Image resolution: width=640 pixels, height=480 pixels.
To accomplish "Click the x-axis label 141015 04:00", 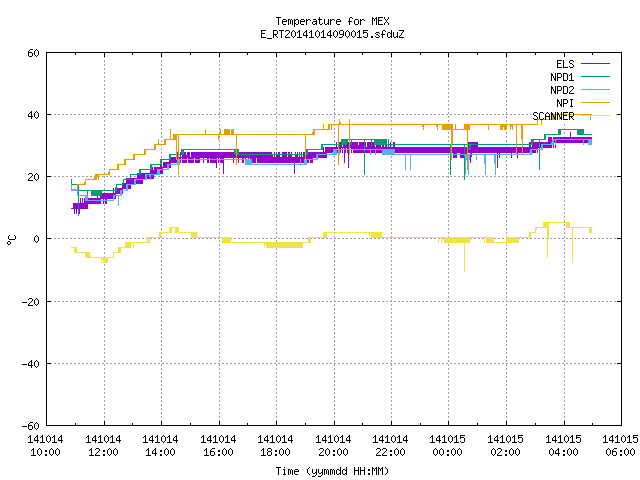I will point(564,446).
